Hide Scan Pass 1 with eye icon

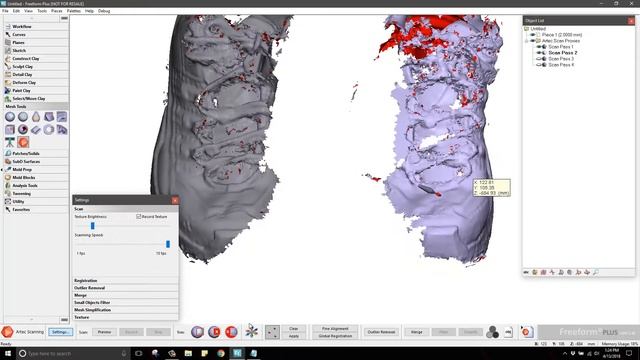pos(538,47)
